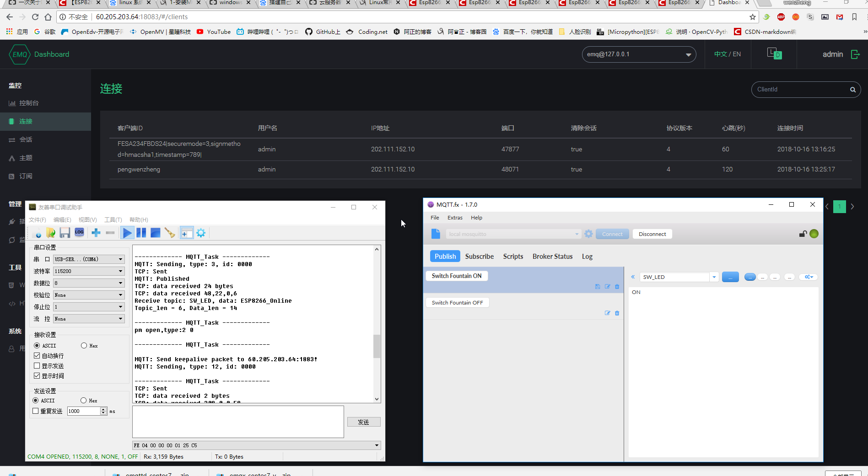Toggle the 显示时间 checkbox
This screenshot has width=868, height=476.
(37, 376)
